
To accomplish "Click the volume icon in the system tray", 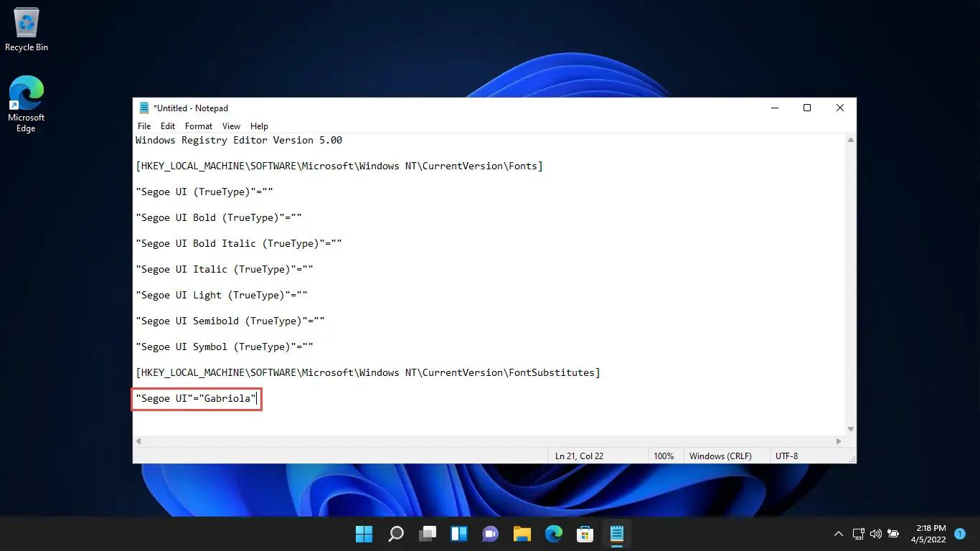I will [875, 534].
